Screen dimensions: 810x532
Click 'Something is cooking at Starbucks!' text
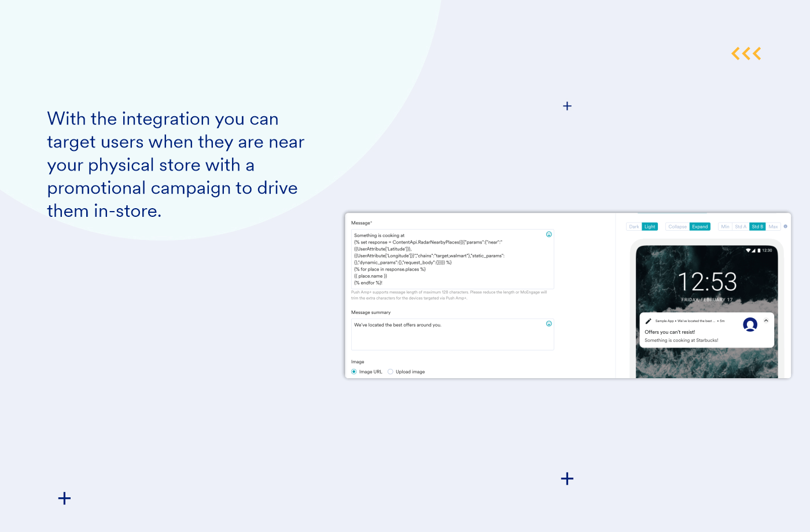click(682, 341)
